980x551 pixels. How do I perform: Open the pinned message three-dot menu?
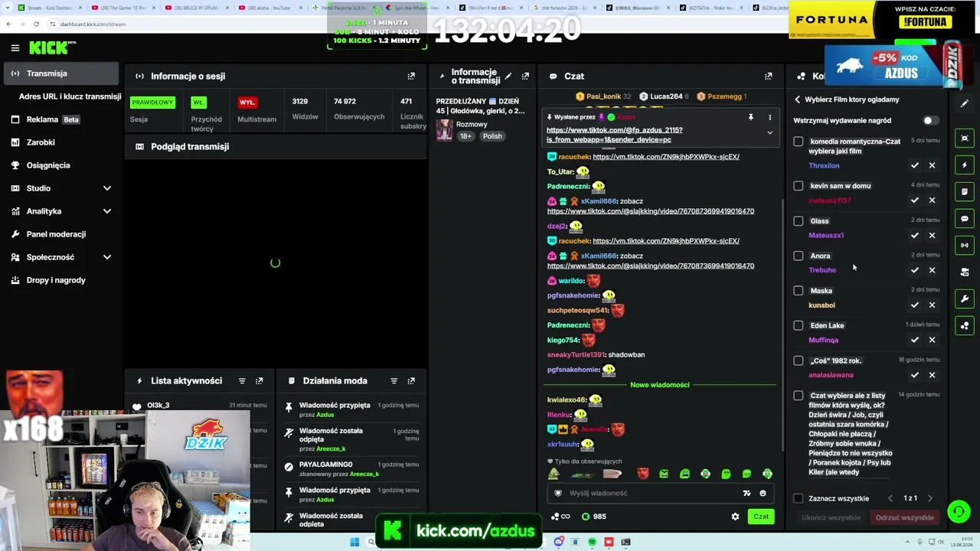click(x=769, y=117)
